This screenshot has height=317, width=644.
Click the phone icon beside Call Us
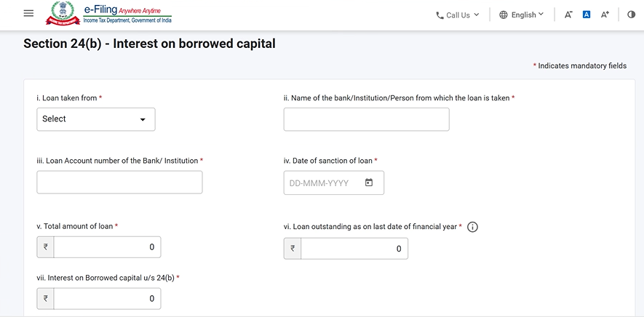click(440, 15)
